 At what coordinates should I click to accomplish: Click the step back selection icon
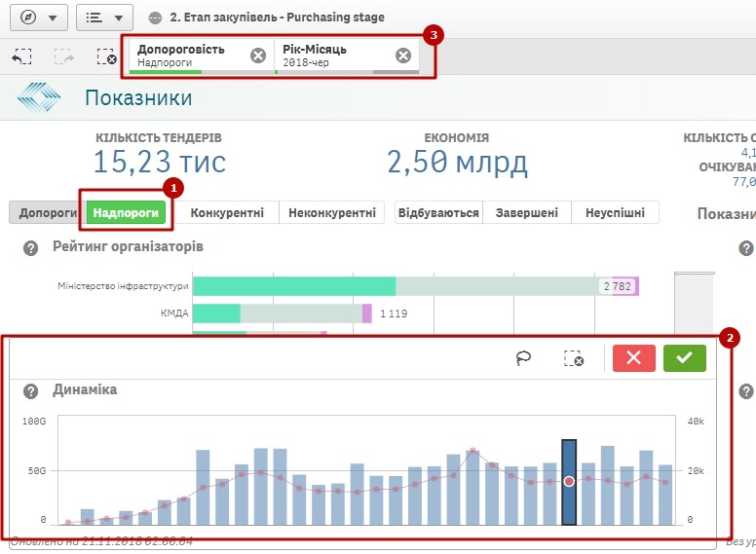tap(21, 57)
